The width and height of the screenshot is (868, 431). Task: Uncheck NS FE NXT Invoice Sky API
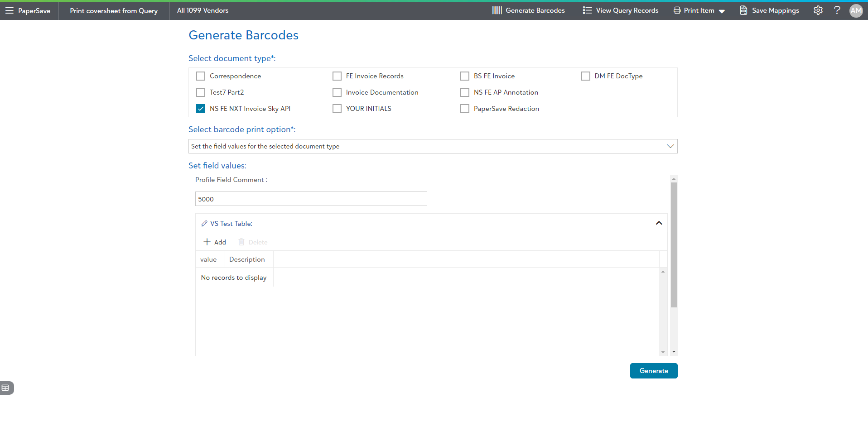pos(201,109)
